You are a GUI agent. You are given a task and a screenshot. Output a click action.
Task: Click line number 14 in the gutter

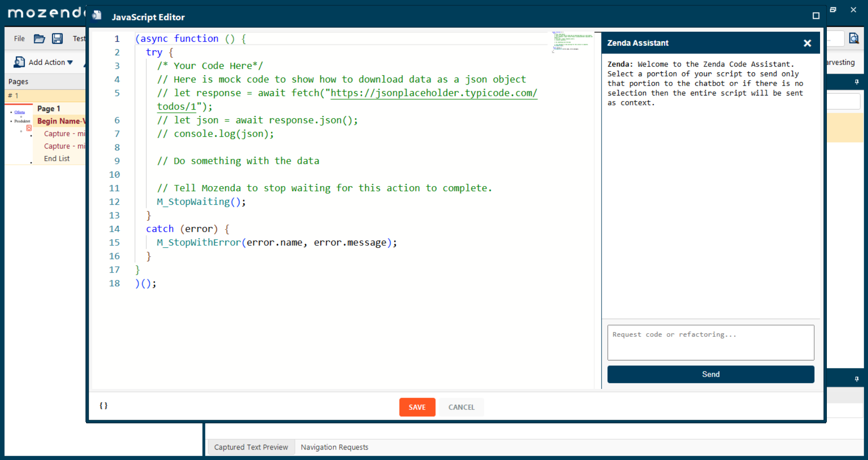coord(114,229)
